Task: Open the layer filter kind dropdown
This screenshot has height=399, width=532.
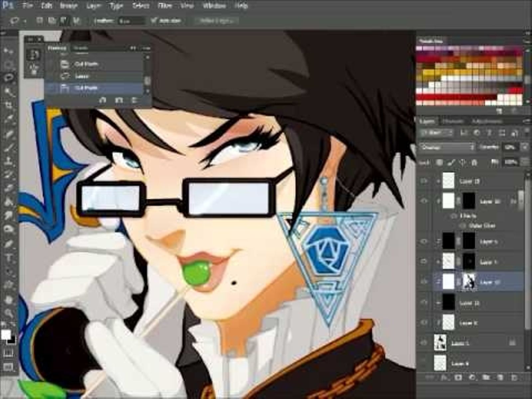Action: pyautogui.click(x=436, y=133)
